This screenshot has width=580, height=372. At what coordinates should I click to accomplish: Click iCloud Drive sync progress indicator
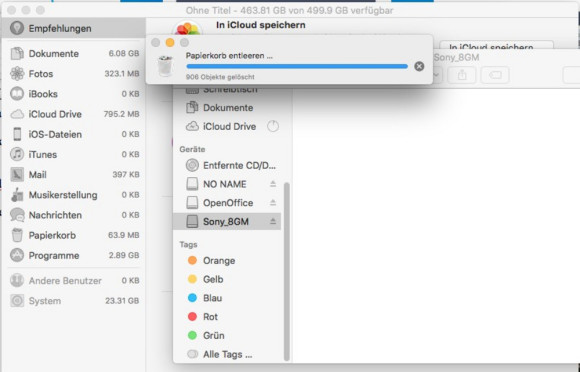click(273, 126)
